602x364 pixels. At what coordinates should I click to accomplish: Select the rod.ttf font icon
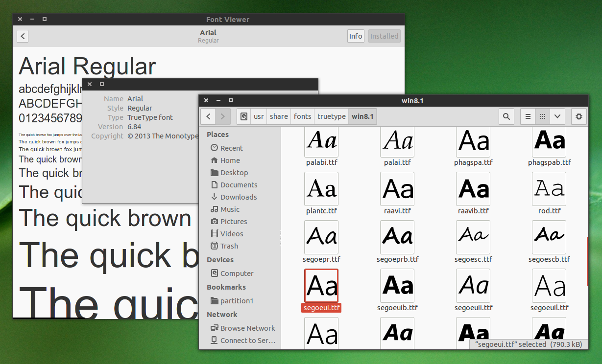[x=549, y=189]
